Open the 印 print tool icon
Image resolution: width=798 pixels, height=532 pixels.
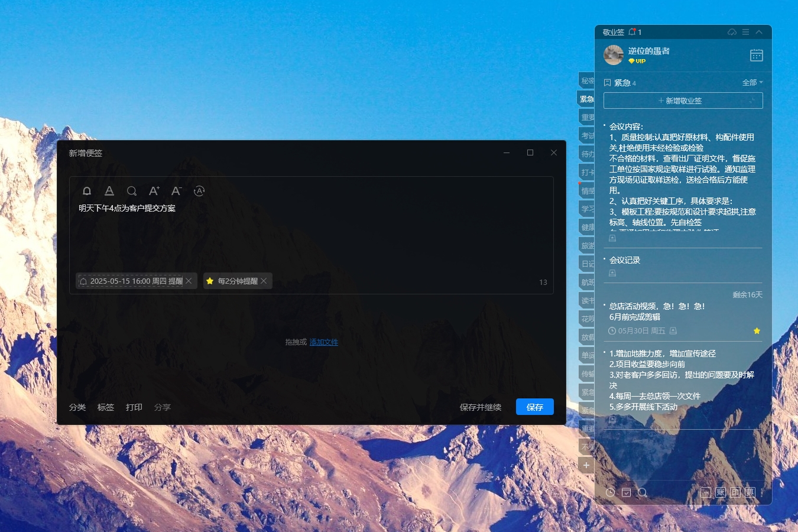735,492
